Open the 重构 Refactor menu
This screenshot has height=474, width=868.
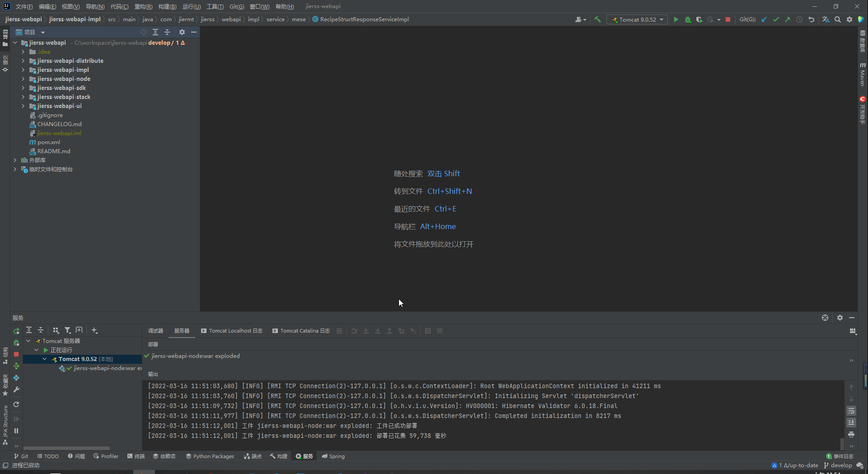click(x=143, y=6)
